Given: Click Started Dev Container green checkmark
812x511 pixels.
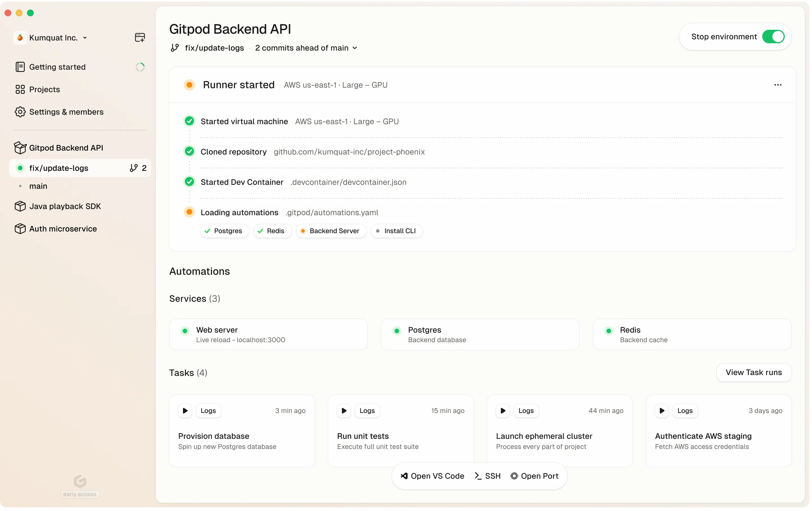Looking at the screenshot, I should coord(189,182).
